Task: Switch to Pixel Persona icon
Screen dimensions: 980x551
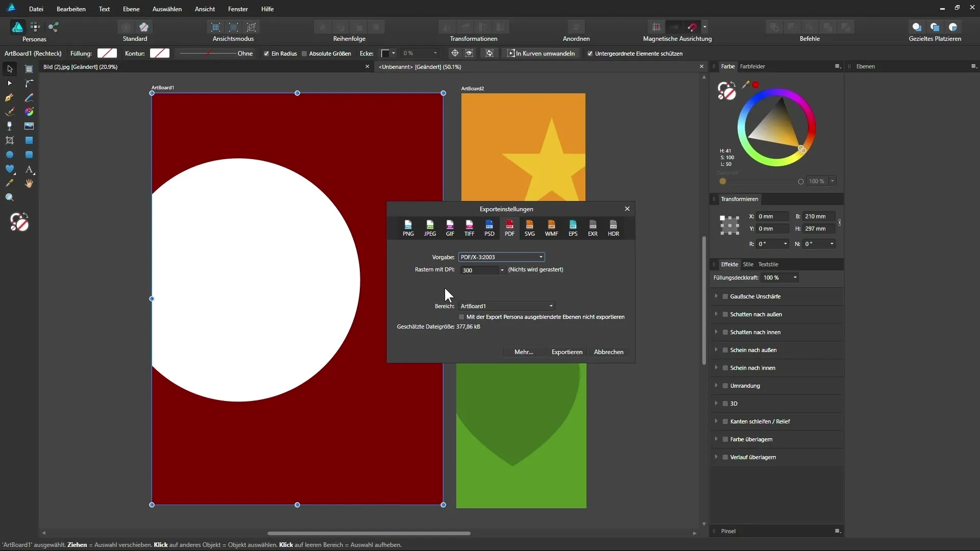Action: 35,27
